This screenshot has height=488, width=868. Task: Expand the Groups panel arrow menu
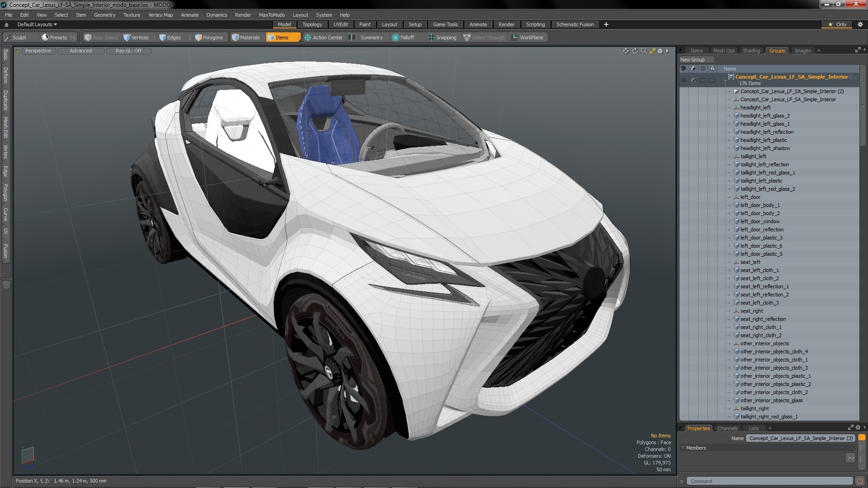point(864,50)
